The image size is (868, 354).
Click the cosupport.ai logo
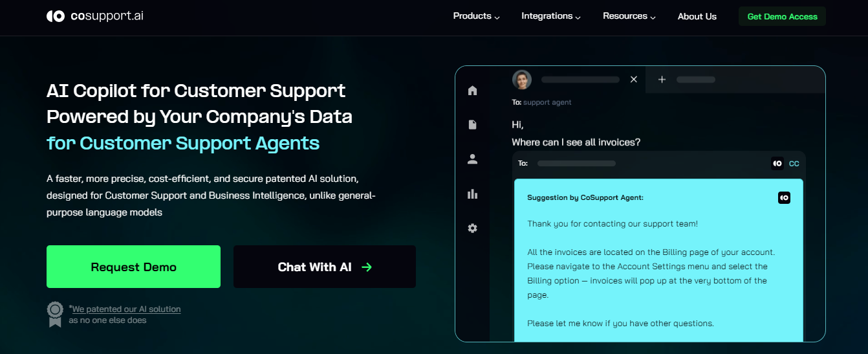(95, 16)
